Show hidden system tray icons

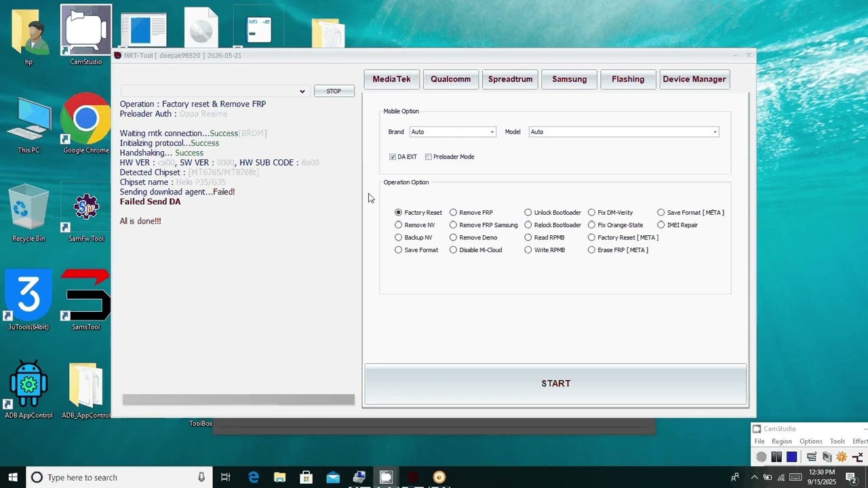(754, 477)
